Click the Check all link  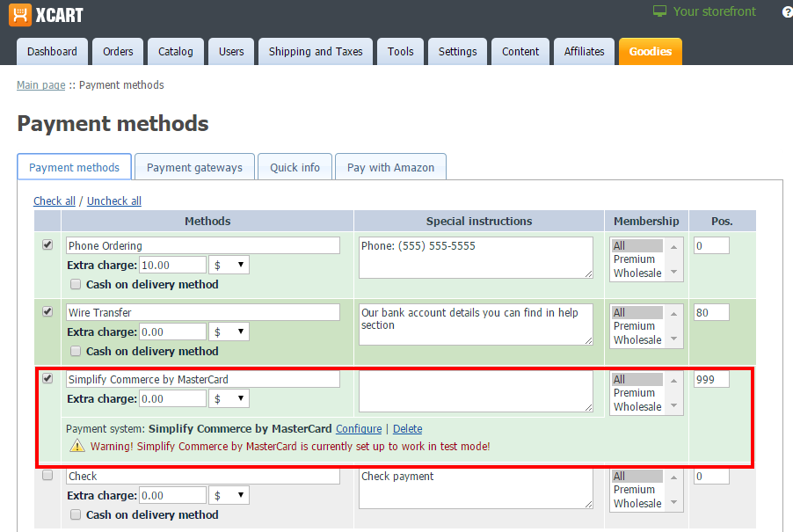point(55,200)
